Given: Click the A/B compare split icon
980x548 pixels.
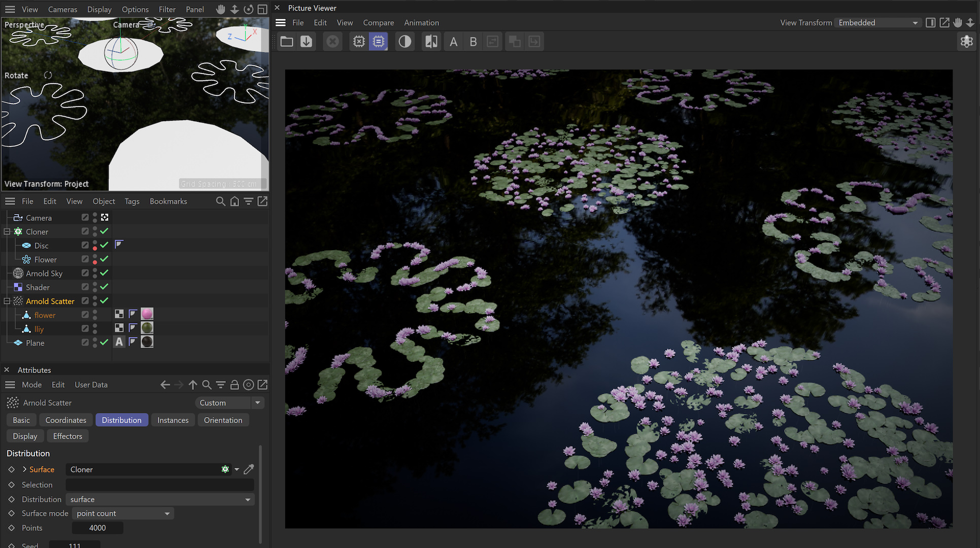Looking at the screenshot, I should (431, 42).
